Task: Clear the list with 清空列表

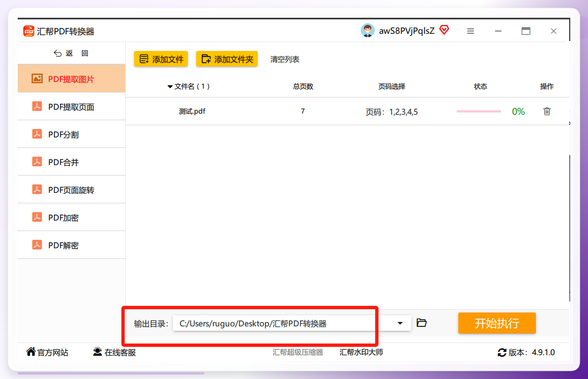Action: (x=285, y=59)
